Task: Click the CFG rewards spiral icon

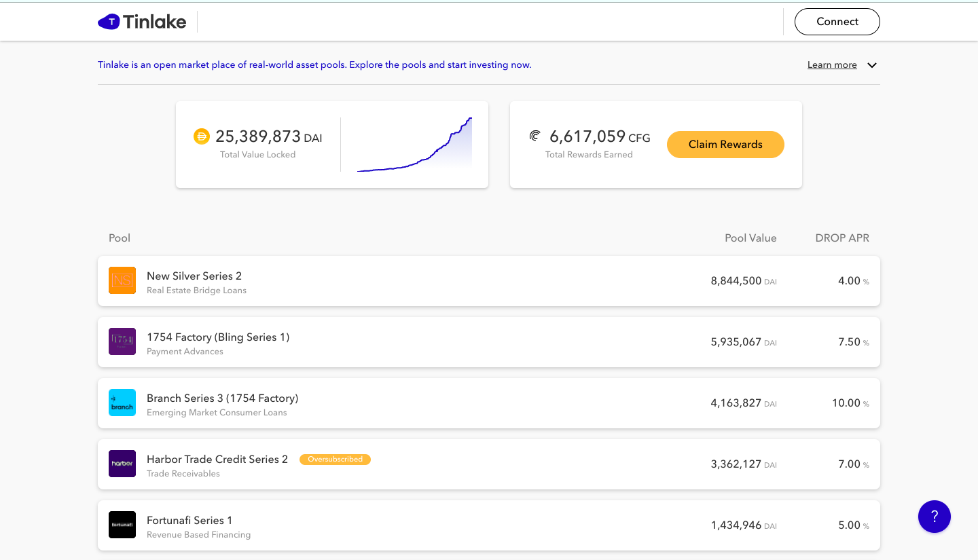Action: coord(535,136)
